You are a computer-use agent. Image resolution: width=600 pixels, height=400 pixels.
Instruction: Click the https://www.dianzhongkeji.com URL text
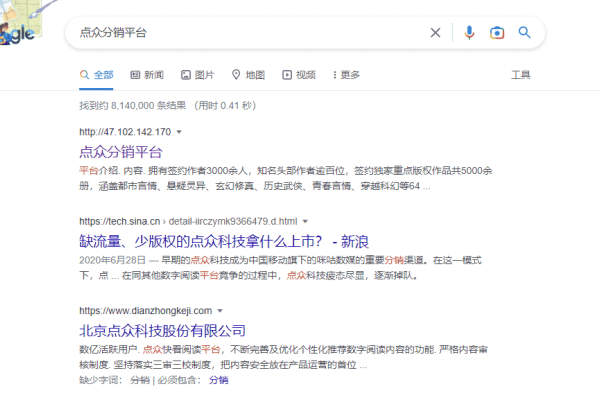click(145, 311)
